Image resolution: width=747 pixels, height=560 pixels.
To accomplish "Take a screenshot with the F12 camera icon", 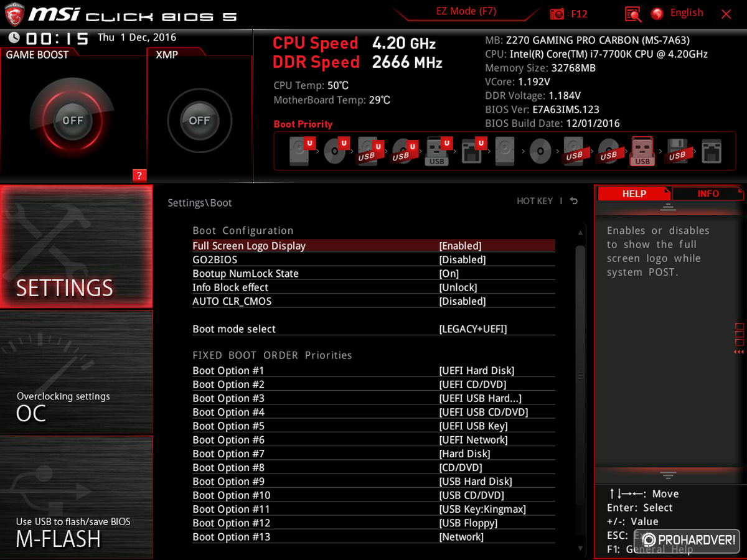I will tap(558, 14).
